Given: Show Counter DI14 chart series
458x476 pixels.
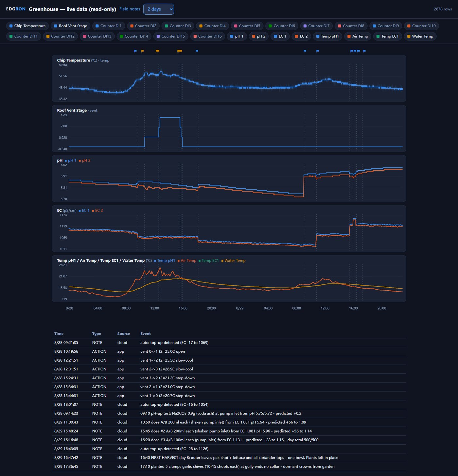Looking at the screenshot, I should point(134,36).
